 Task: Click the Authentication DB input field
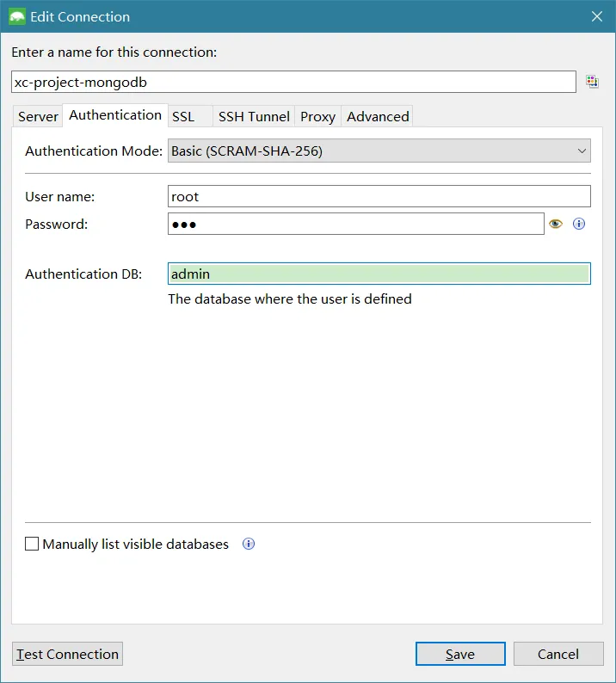point(379,274)
